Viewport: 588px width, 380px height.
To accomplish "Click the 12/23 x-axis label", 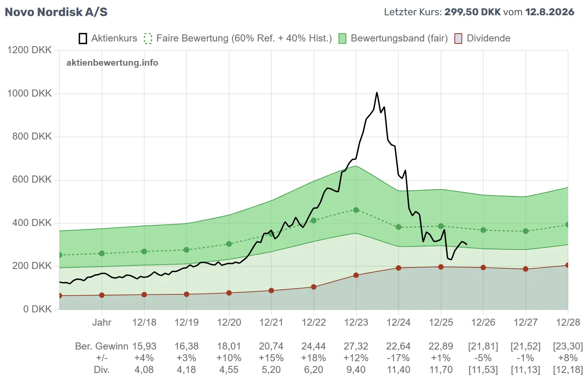I will click(356, 323).
